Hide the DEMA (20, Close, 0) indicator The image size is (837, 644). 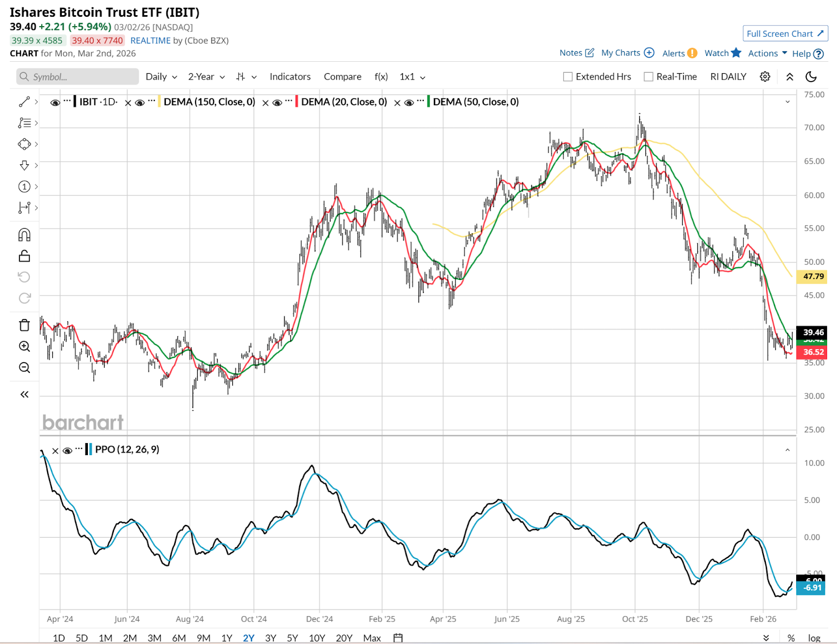pyautogui.click(x=277, y=103)
